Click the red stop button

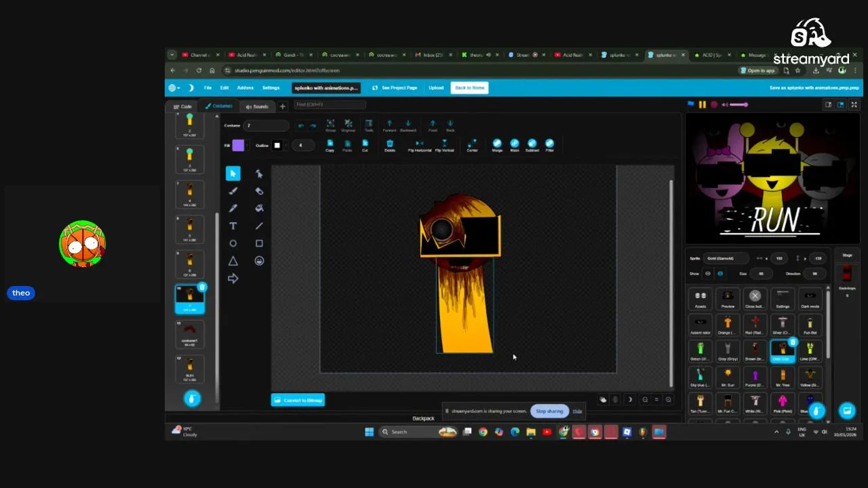(x=714, y=104)
